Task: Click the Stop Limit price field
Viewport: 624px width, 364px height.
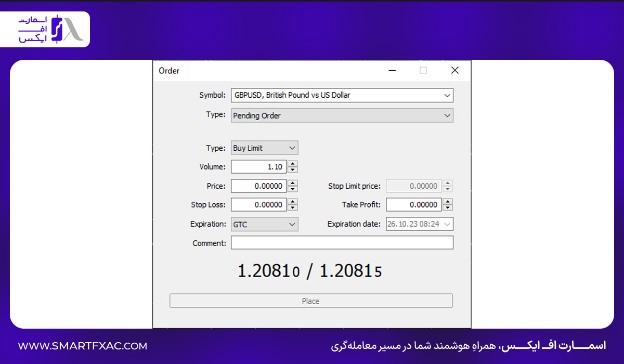Action: pos(414,186)
